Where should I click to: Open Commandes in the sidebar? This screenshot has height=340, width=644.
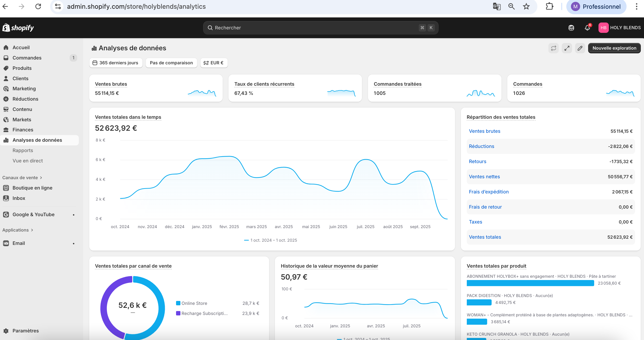click(27, 58)
